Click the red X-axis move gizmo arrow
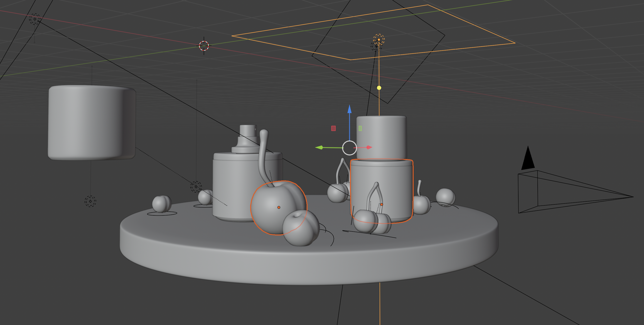The height and width of the screenshot is (325, 644). tap(369, 147)
